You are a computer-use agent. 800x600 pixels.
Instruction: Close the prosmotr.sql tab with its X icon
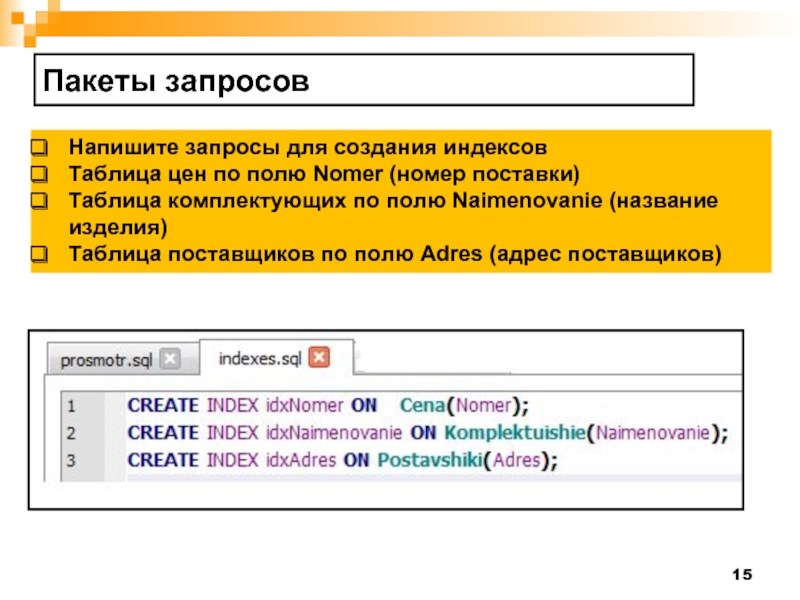coord(170,358)
